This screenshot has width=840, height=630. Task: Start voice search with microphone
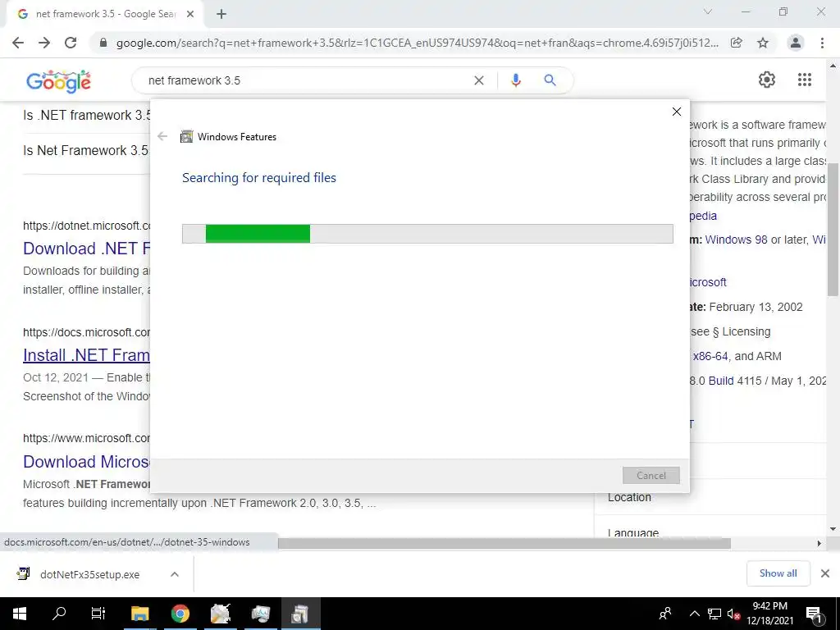tap(516, 80)
